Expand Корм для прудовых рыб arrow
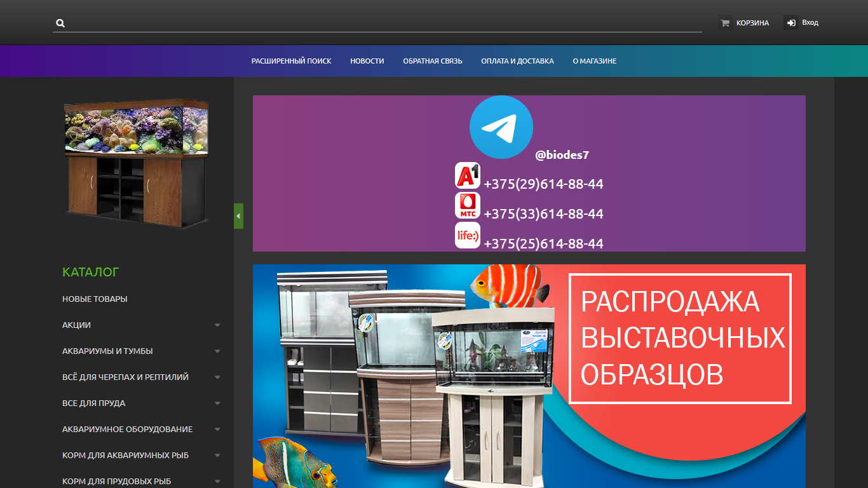868x488 pixels. click(217, 481)
